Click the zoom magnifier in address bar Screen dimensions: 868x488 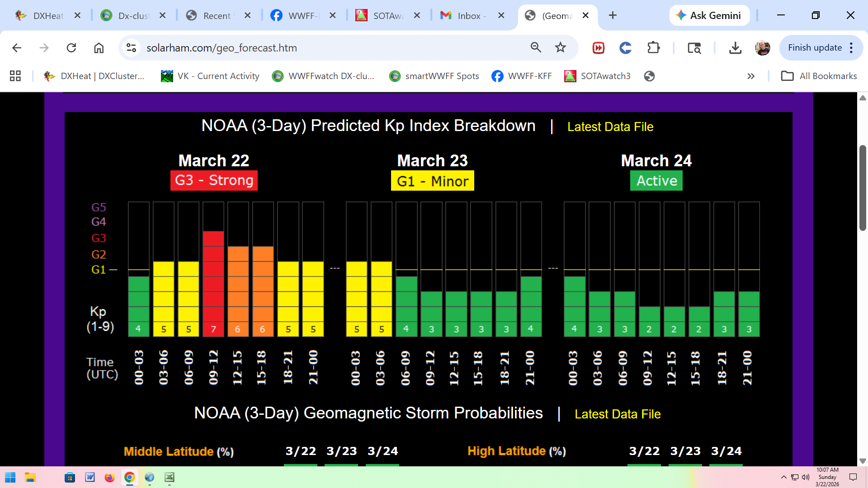536,47
